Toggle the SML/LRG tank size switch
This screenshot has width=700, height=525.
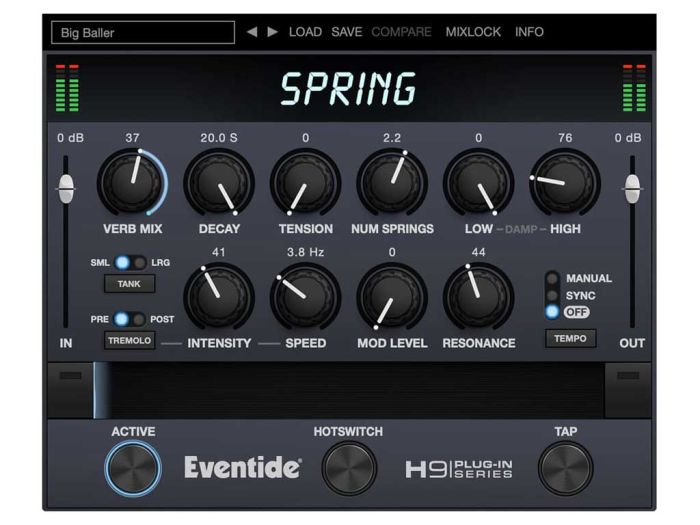coord(130,262)
